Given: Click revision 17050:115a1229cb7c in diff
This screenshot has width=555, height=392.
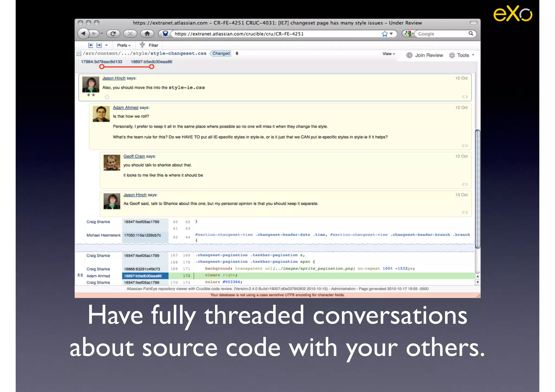Looking at the screenshot, I should click(x=143, y=235).
